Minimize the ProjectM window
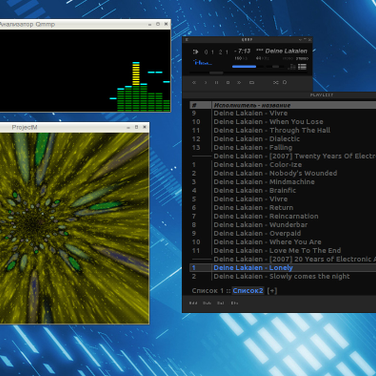 coord(128,127)
